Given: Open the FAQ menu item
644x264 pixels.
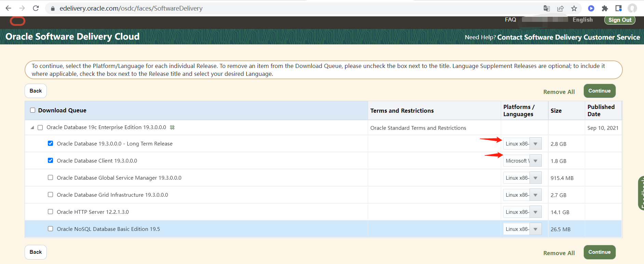Looking at the screenshot, I should point(510,20).
